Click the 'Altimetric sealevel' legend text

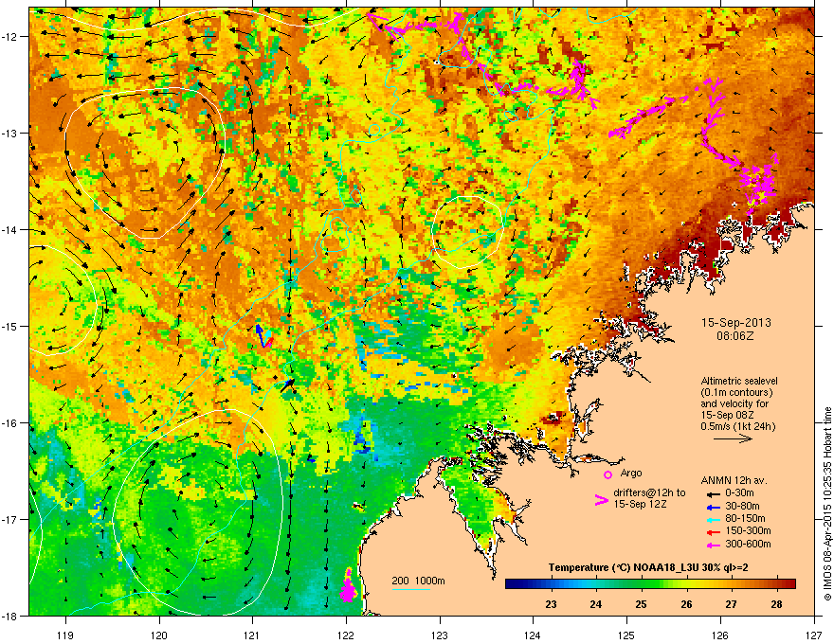(739, 381)
